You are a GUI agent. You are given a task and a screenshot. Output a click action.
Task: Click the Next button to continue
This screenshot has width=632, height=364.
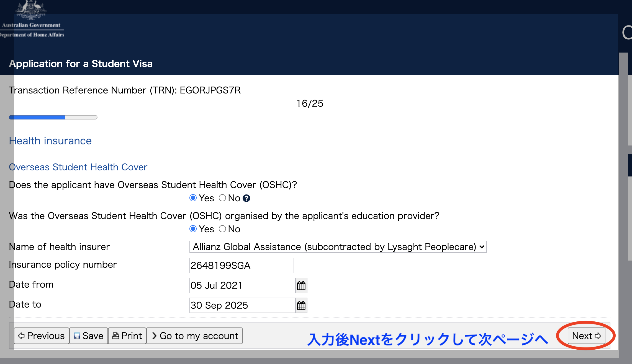(586, 336)
